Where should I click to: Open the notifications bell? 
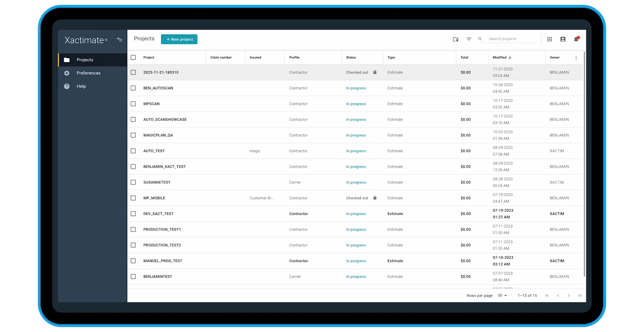tap(576, 39)
